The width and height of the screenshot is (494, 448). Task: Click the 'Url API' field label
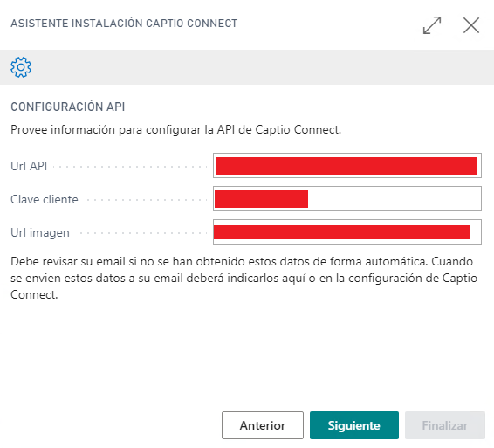(29, 166)
